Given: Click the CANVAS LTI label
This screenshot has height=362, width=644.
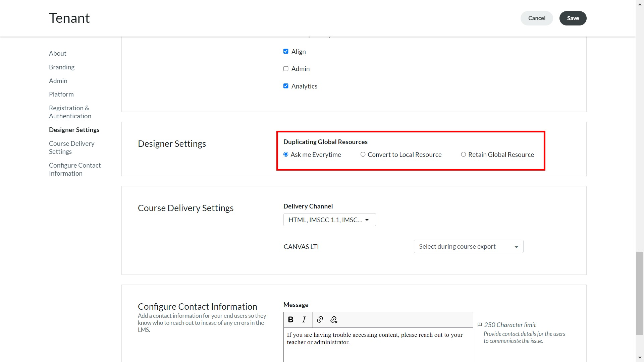Looking at the screenshot, I should [301, 247].
